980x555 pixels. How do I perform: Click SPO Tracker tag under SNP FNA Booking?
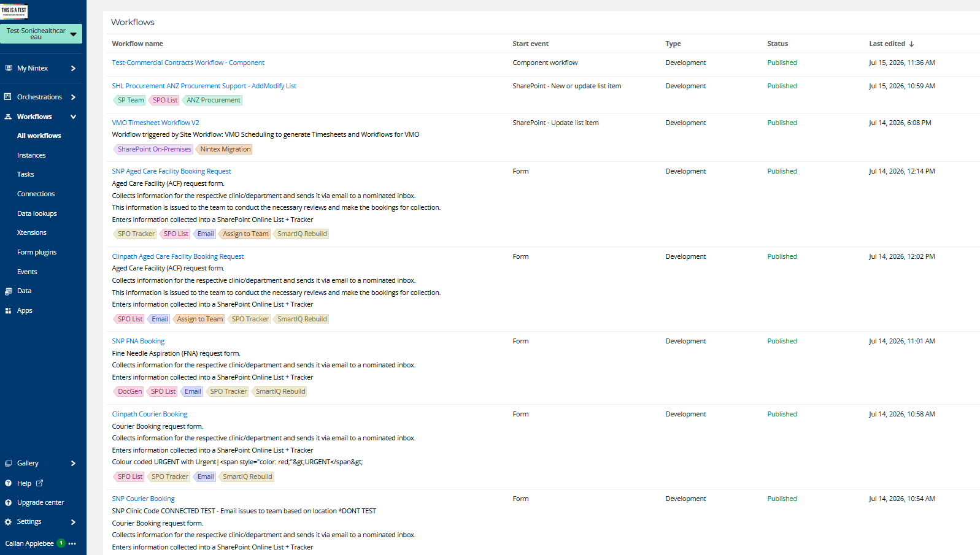pos(227,392)
